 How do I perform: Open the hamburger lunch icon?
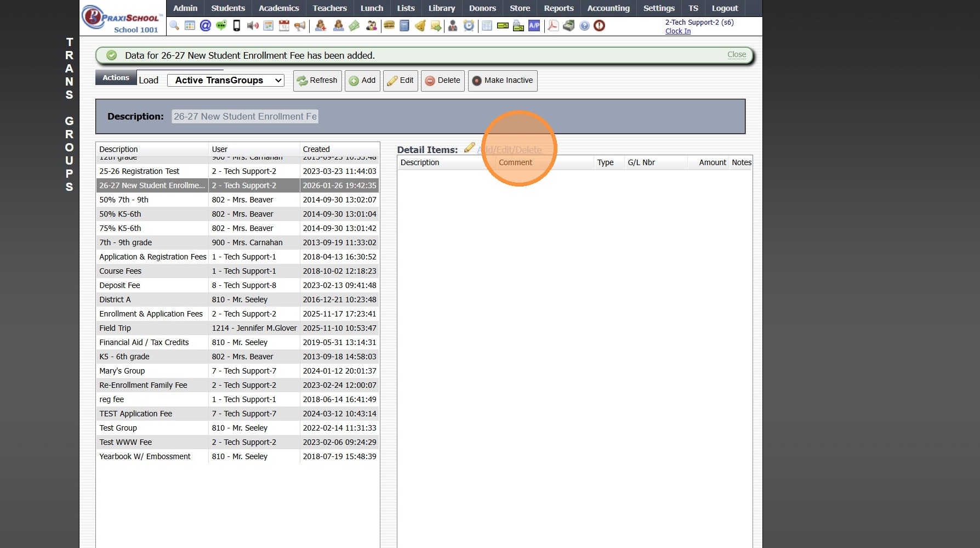[389, 26]
